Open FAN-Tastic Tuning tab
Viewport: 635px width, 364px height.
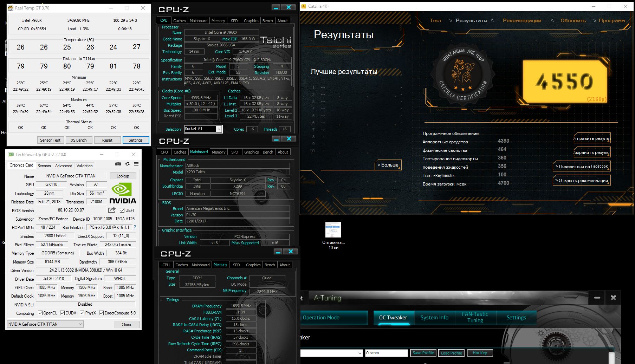coord(475,317)
